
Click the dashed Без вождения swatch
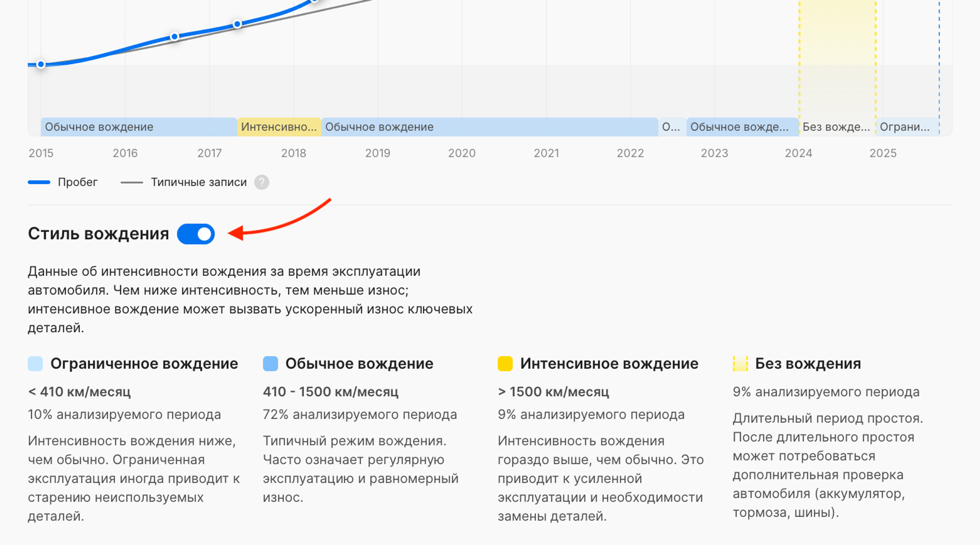click(x=740, y=363)
